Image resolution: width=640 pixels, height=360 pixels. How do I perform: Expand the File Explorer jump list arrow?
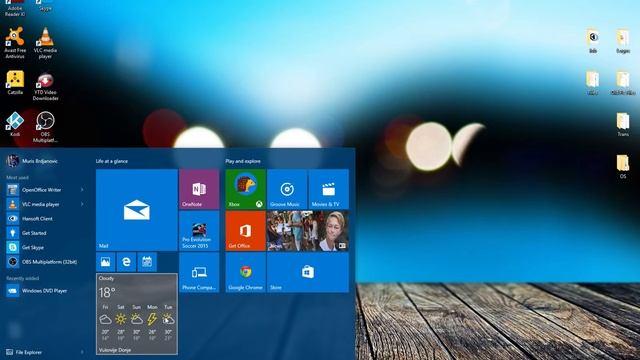click(x=82, y=352)
